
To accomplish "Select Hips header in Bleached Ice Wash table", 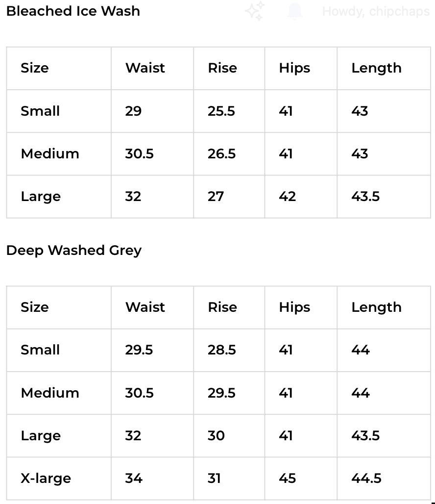I will pos(294,68).
